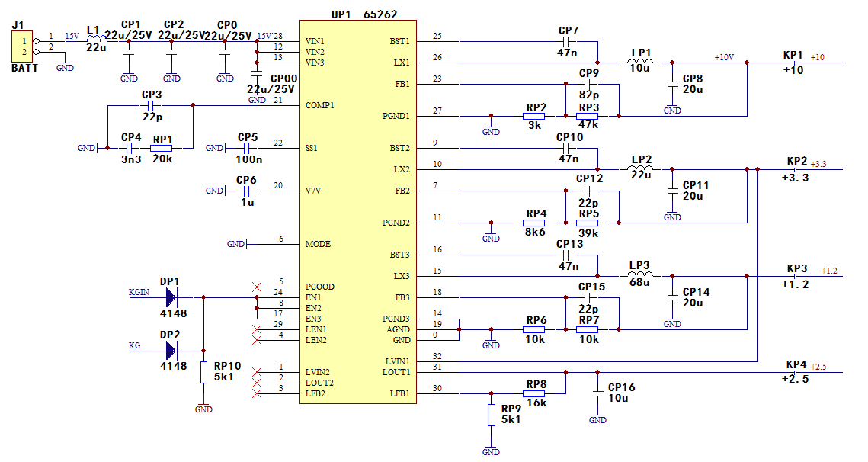Select the no-connect X on LEN1 pin
The image size is (868, 462).
(256, 329)
